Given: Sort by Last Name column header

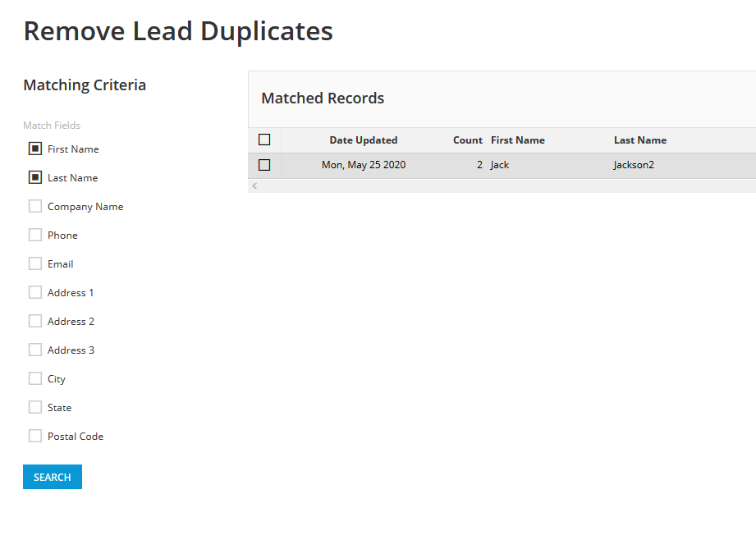Looking at the screenshot, I should (640, 140).
